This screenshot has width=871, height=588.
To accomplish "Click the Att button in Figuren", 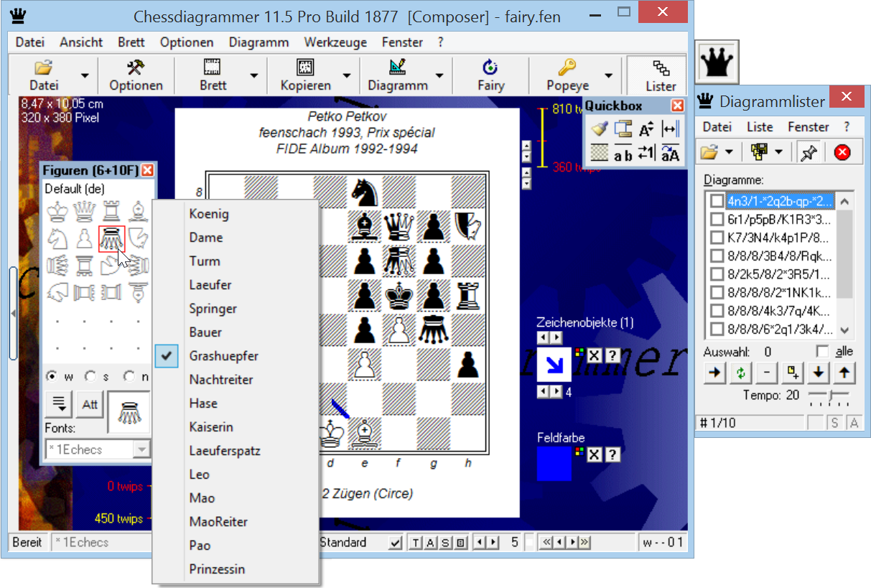I will (90, 404).
